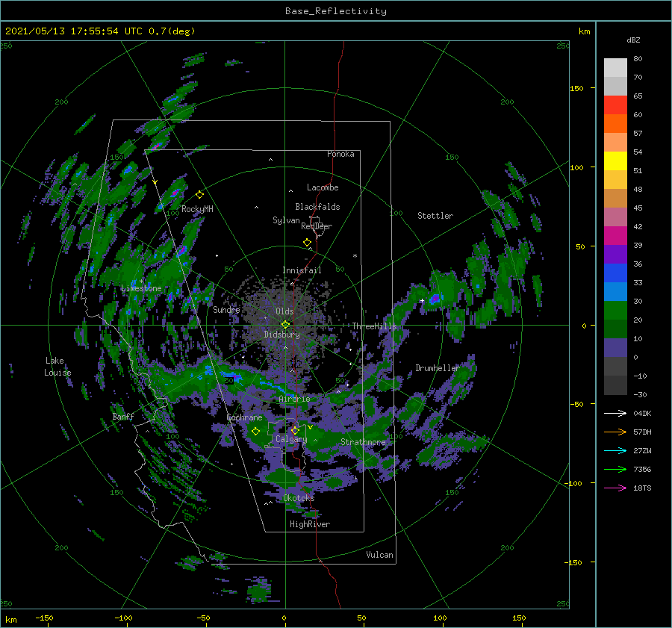
Task: Click the Innisfail town label
Action: 302,270
